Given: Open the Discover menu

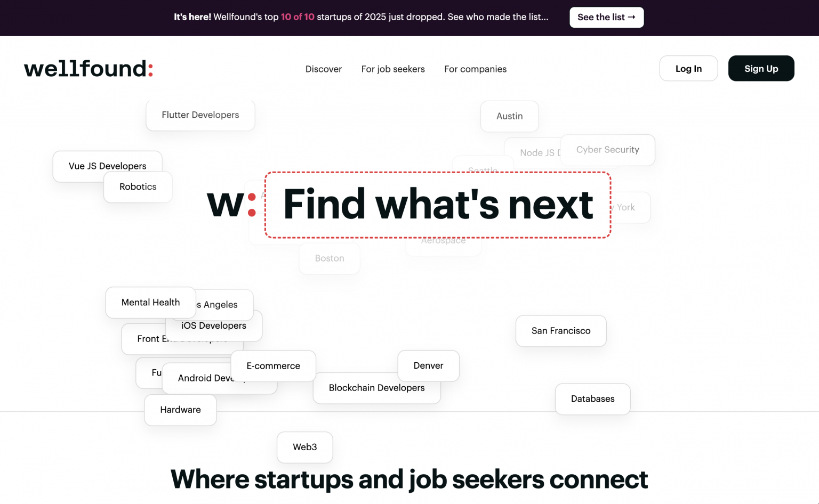Looking at the screenshot, I should [x=323, y=69].
